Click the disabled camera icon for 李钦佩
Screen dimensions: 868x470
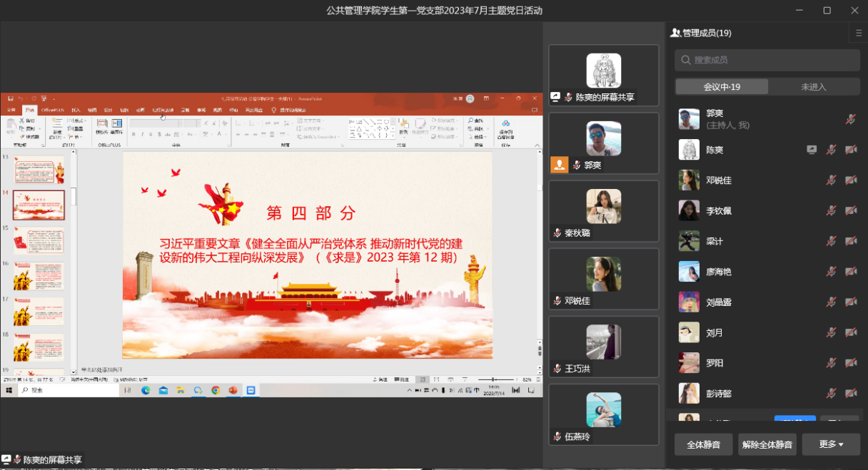pos(851,211)
